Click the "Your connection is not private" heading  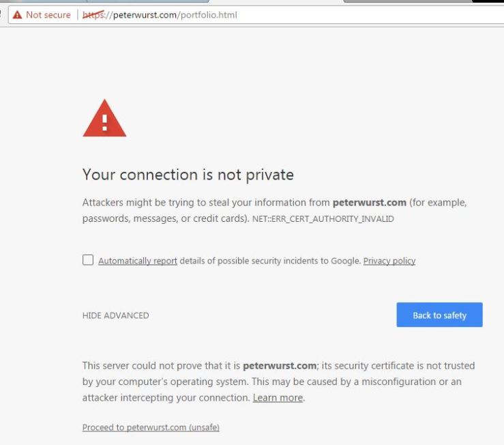click(x=188, y=175)
